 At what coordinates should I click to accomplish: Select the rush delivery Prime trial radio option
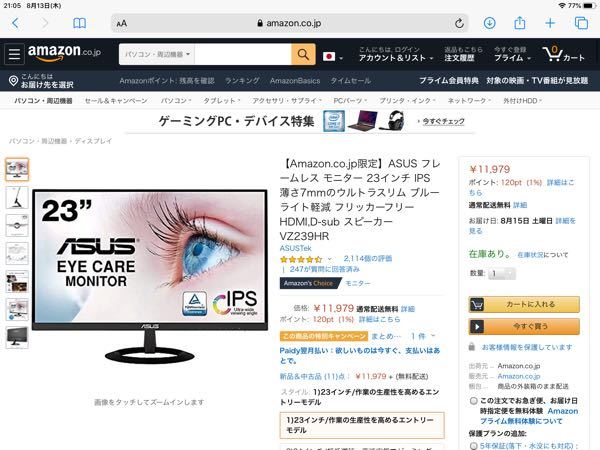pos(473,401)
